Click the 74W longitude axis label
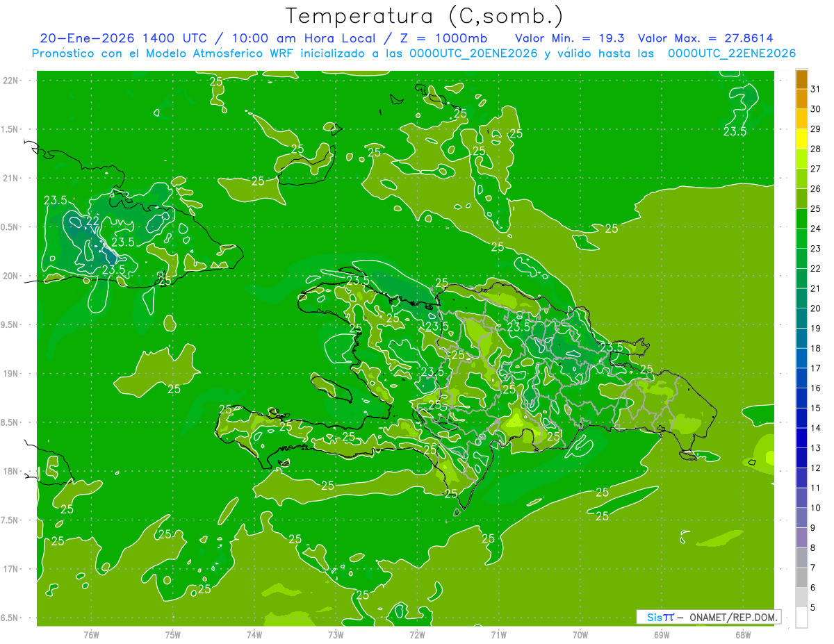 pyautogui.click(x=254, y=635)
